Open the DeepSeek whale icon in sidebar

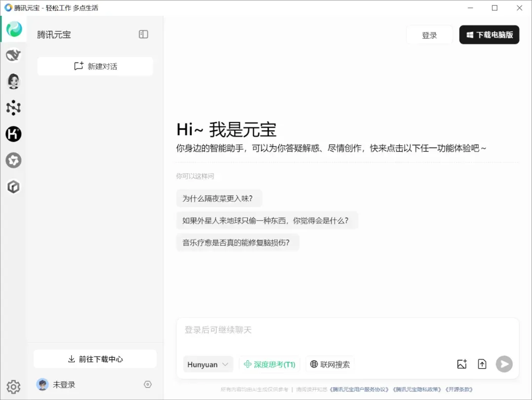(14, 55)
